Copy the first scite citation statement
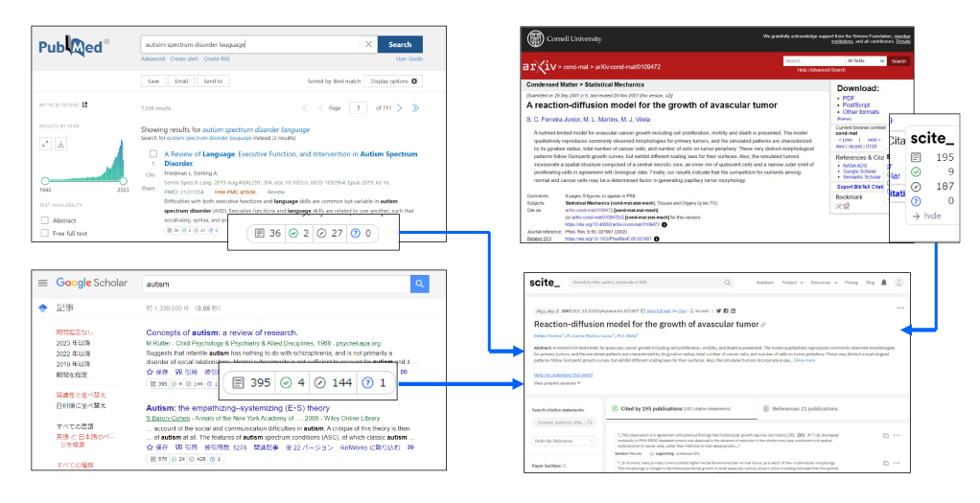Screen dimensions: 980x503 [x=886, y=436]
